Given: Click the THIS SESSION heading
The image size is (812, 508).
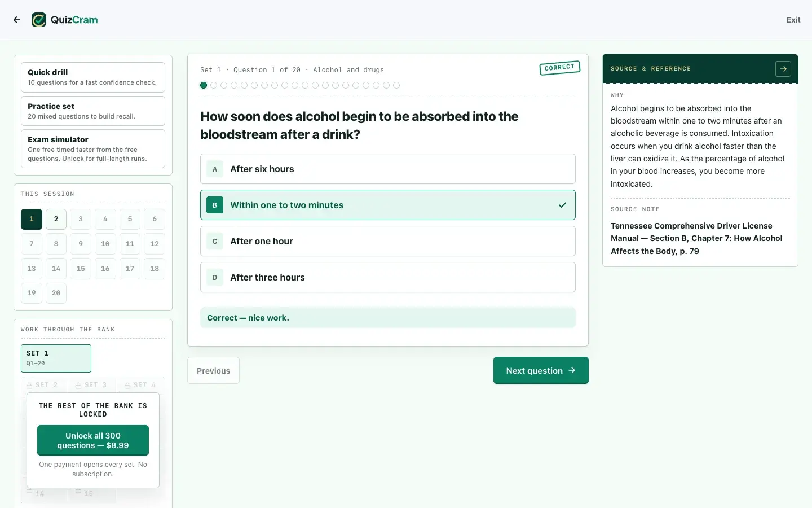Looking at the screenshot, I should click(47, 194).
